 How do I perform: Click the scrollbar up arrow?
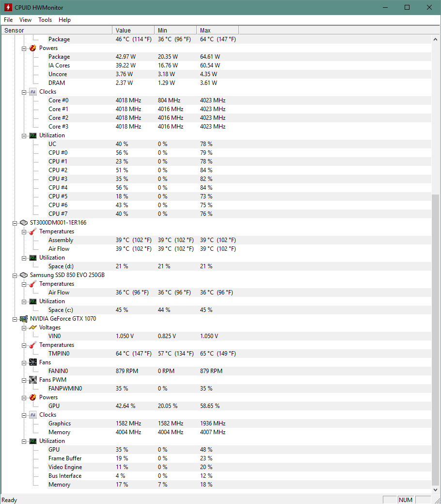point(435,40)
